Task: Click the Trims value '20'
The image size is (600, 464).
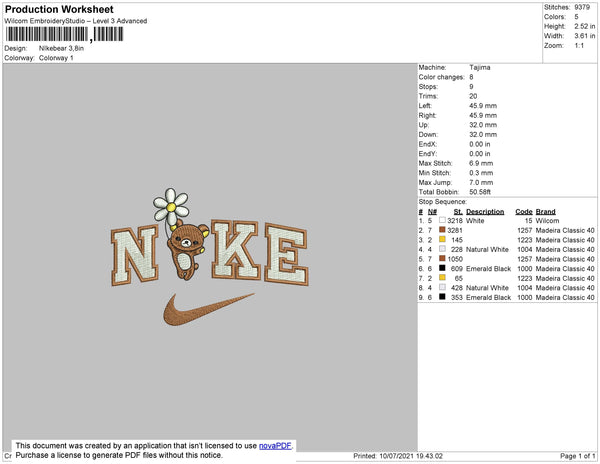Action: click(x=473, y=96)
